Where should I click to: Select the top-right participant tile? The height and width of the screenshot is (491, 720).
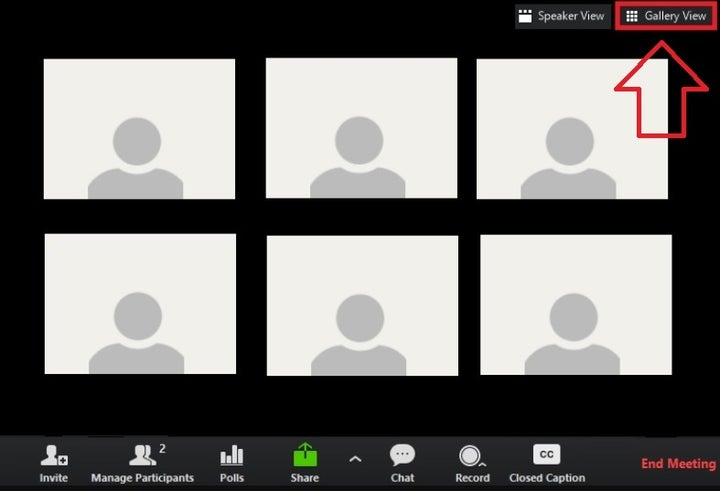pyautogui.click(x=572, y=128)
